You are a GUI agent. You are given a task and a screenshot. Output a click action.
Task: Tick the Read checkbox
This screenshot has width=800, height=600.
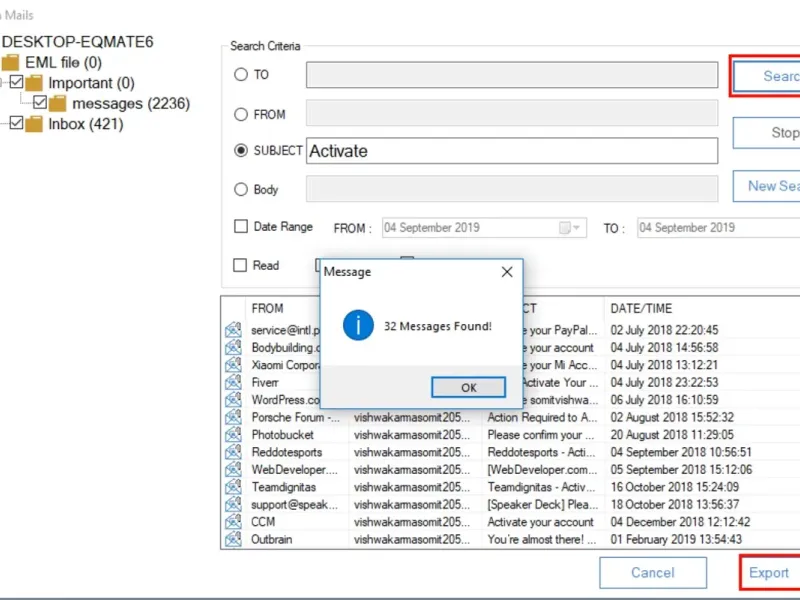point(240,265)
